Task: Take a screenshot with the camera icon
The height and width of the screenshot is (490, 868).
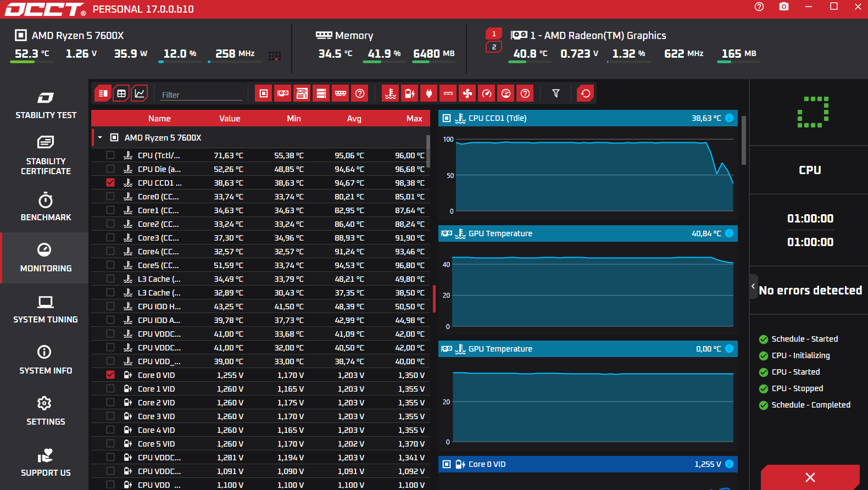Action: point(784,7)
